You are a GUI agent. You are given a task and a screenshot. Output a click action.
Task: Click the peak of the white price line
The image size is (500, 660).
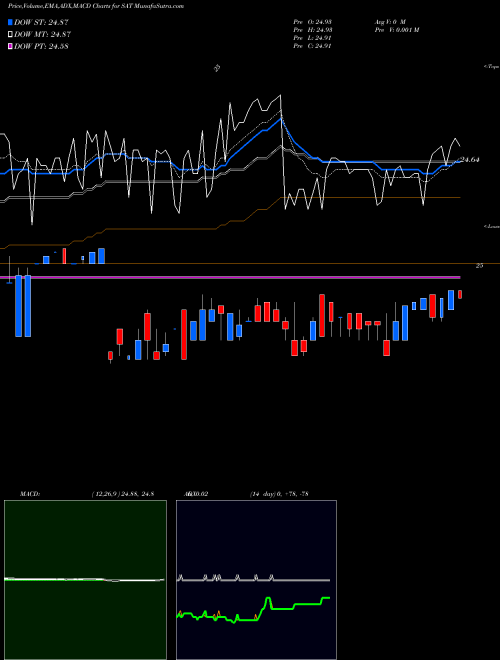coord(280,96)
